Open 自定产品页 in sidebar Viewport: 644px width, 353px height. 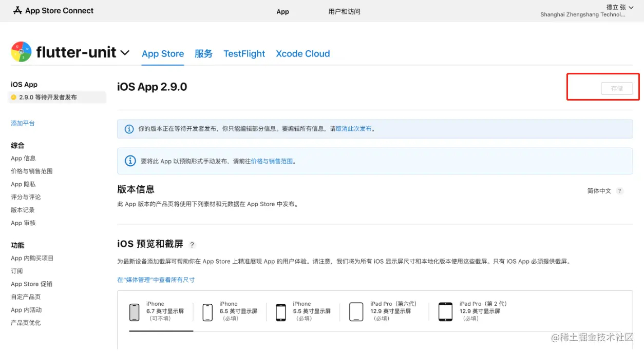[26, 297]
